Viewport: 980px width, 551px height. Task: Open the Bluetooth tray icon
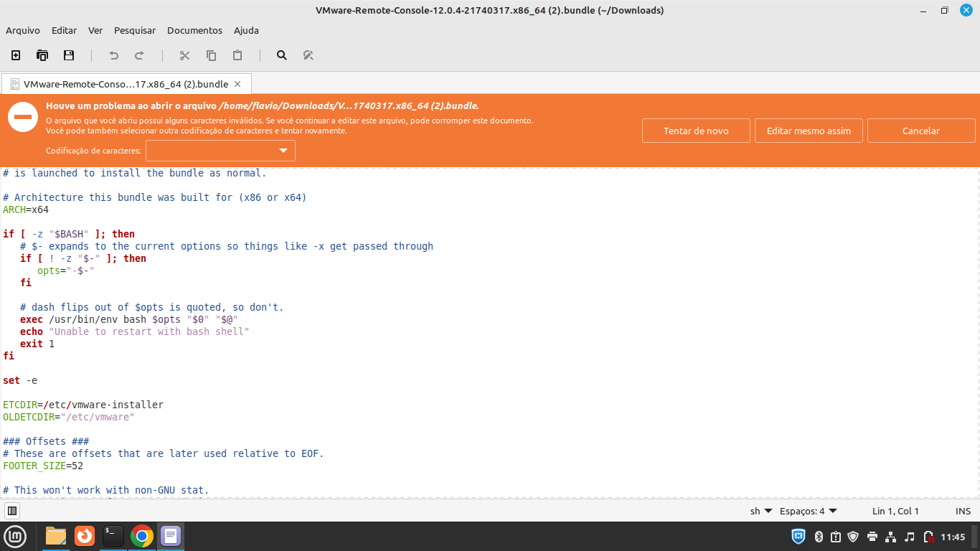point(819,536)
